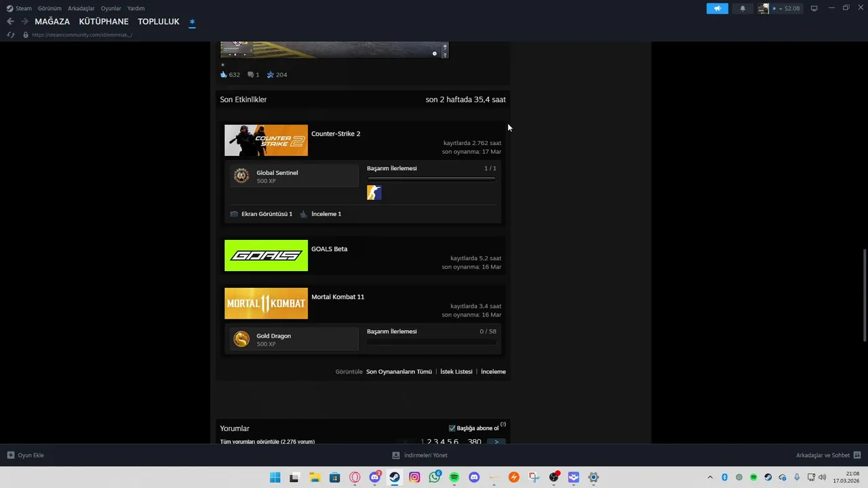Open the taskbar clock showing 21:08
Screen dimensions: 868x488
(x=846, y=477)
